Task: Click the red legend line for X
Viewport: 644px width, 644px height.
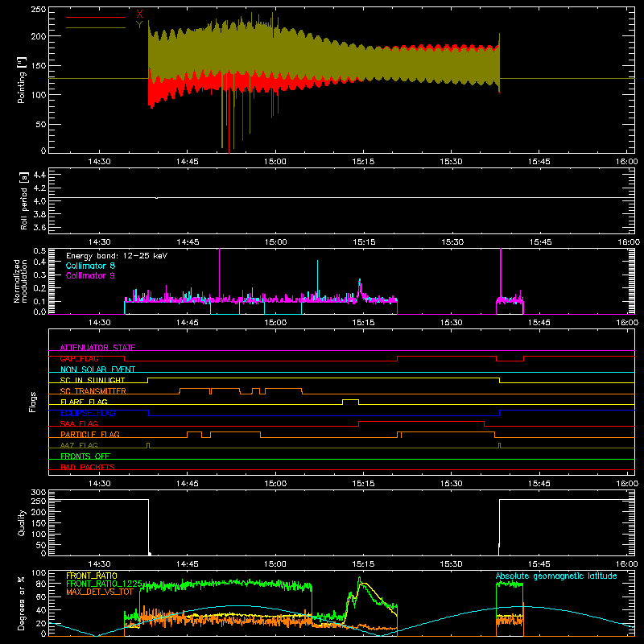Action: pyautogui.click(x=96, y=17)
